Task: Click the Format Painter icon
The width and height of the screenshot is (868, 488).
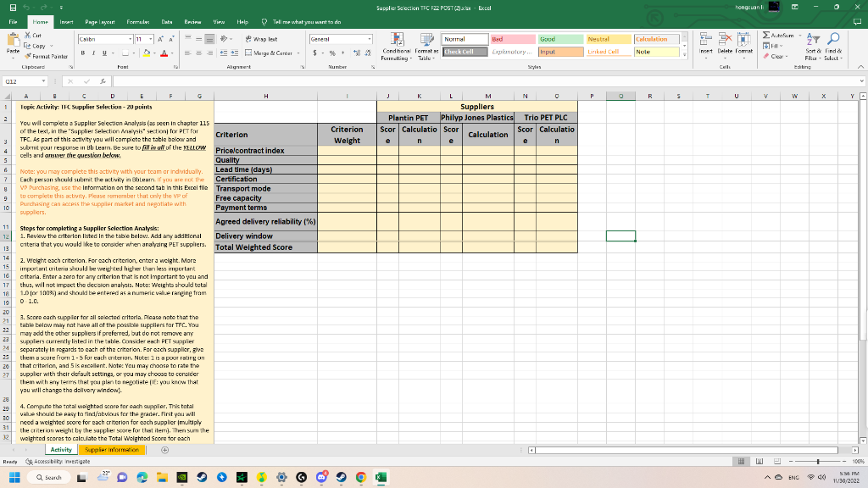Action: point(25,56)
